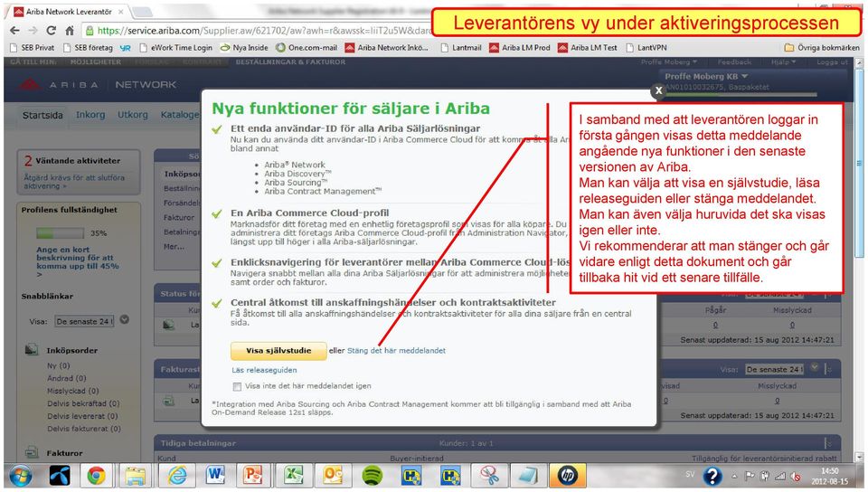The height and width of the screenshot is (492, 868).
Task: Open a new browser tab
Action: point(143,12)
